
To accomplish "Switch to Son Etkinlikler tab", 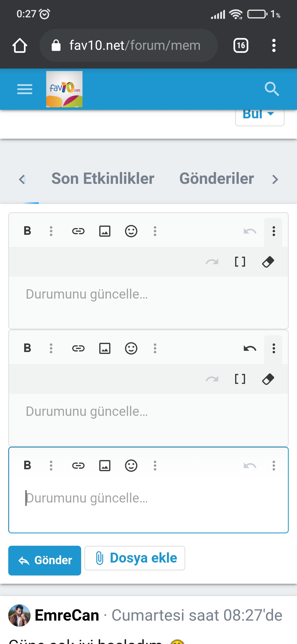I will pyautogui.click(x=103, y=179).
